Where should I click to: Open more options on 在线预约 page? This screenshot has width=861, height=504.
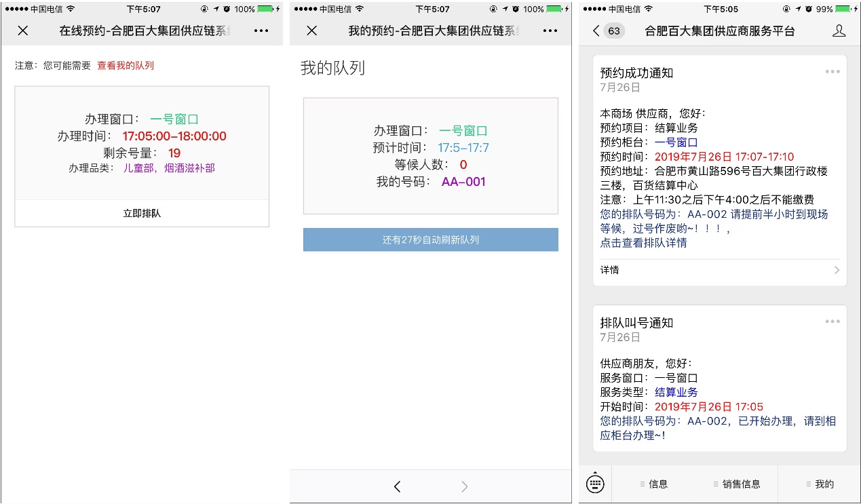click(261, 31)
